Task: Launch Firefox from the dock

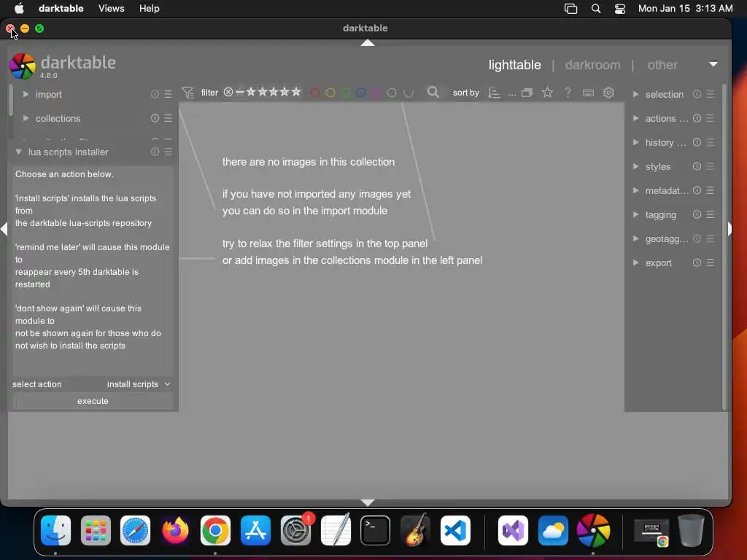Action: (175, 531)
